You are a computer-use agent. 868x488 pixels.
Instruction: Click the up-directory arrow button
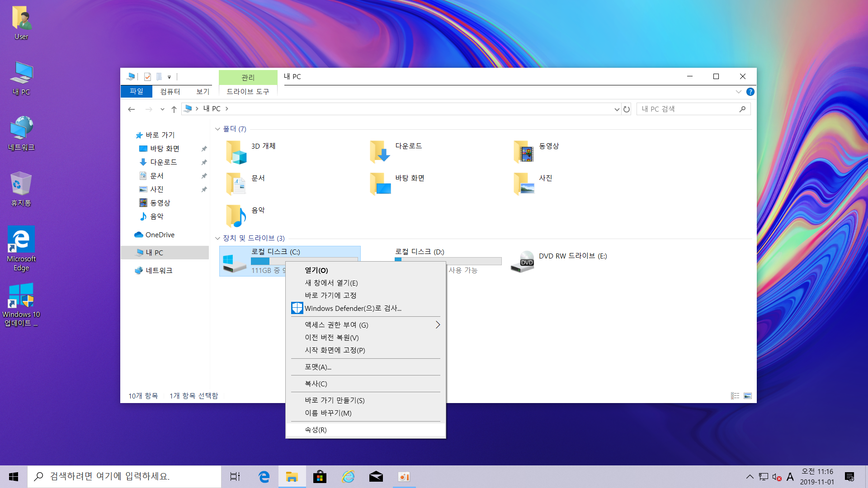point(174,109)
